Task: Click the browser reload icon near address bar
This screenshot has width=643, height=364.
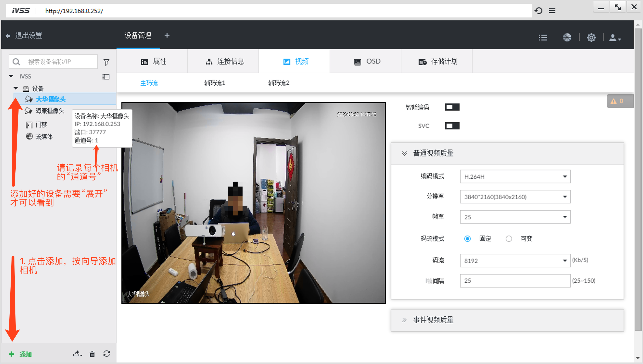Action: pos(538,11)
